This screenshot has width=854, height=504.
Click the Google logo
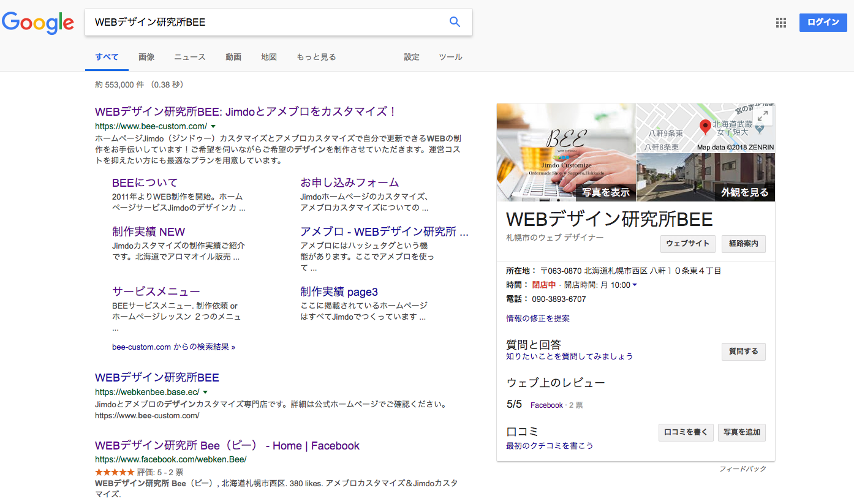tap(38, 23)
